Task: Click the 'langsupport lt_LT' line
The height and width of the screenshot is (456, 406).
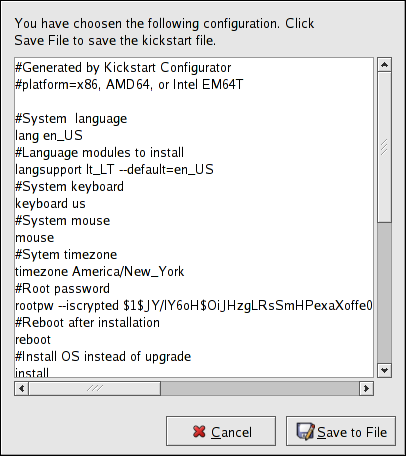Action: click(x=114, y=170)
